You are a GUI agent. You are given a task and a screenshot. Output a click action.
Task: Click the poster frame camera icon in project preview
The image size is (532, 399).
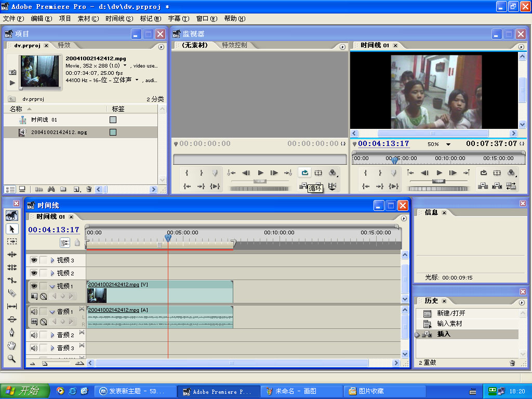tap(12, 72)
